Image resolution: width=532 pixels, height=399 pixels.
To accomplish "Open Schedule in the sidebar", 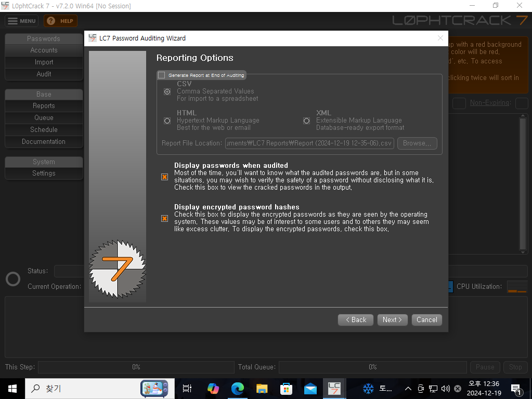I will [44, 129].
